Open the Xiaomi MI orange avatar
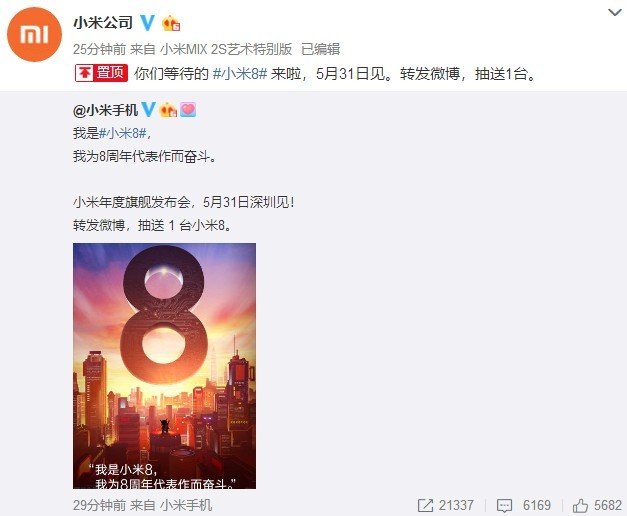Image resolution: width=627 pixels, height=516 pixels. (x=34, y=34)
